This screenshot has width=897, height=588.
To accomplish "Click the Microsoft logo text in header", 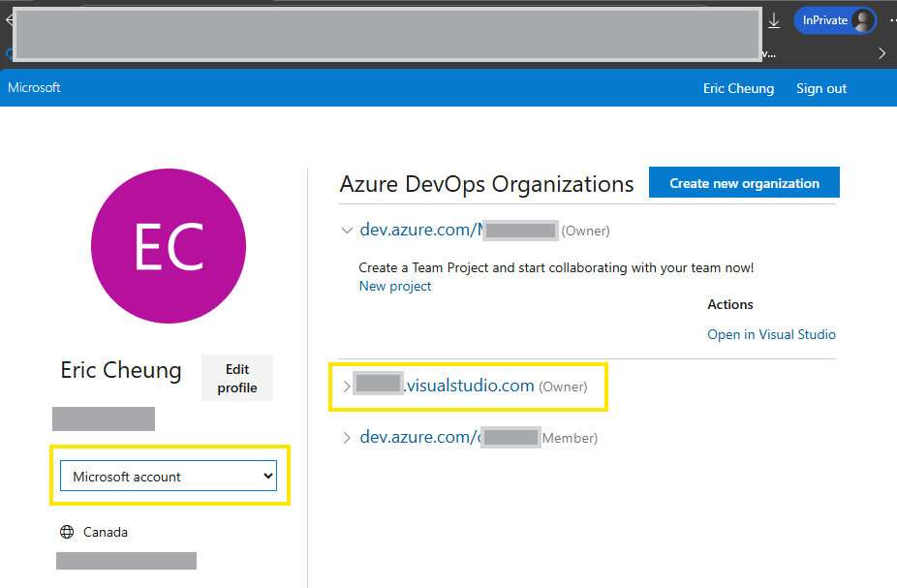I will coord(34,87).
